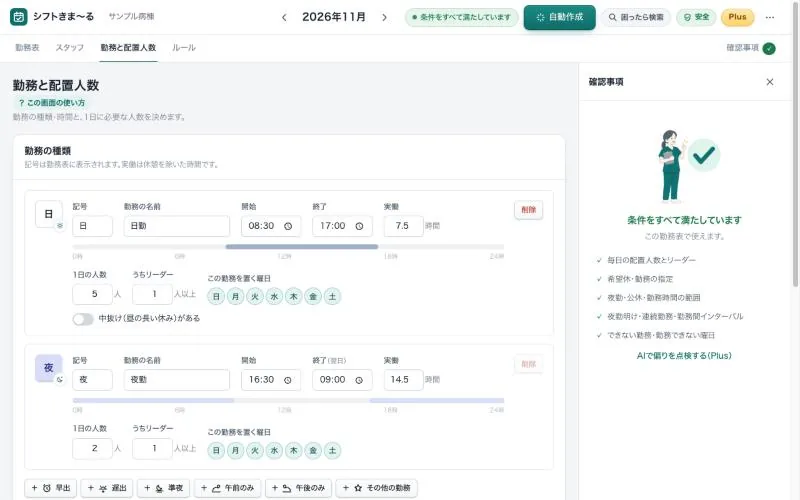The image size is (800, 500).
Task: Toggle 日 (Sunday) for 日勤 shift
Action: point(216,296)
